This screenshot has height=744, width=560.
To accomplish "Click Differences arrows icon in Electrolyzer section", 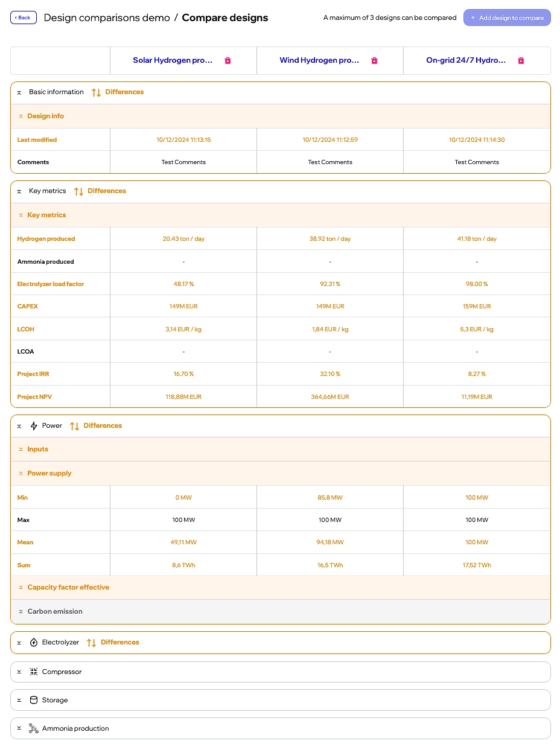I will coord(91,643).
